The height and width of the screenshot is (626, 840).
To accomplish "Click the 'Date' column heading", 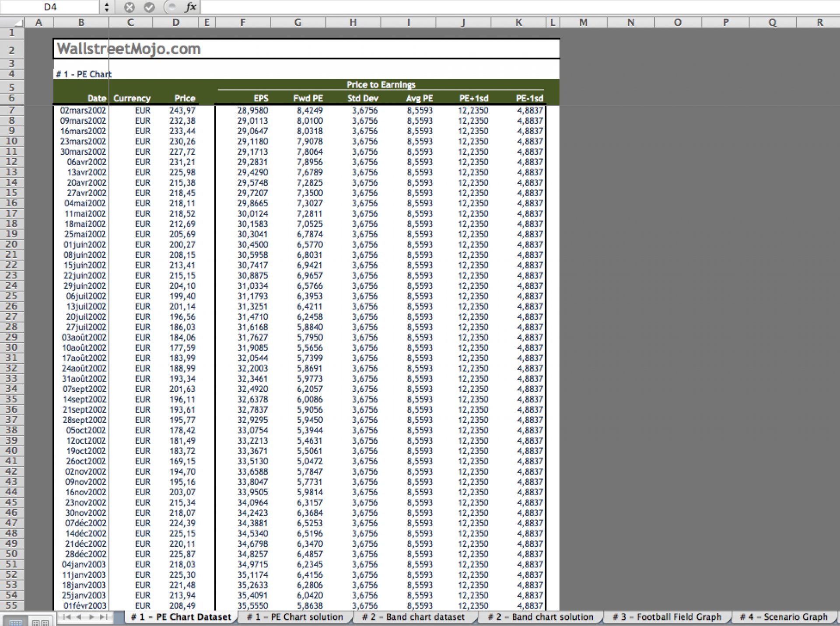I will coord(97,98).
